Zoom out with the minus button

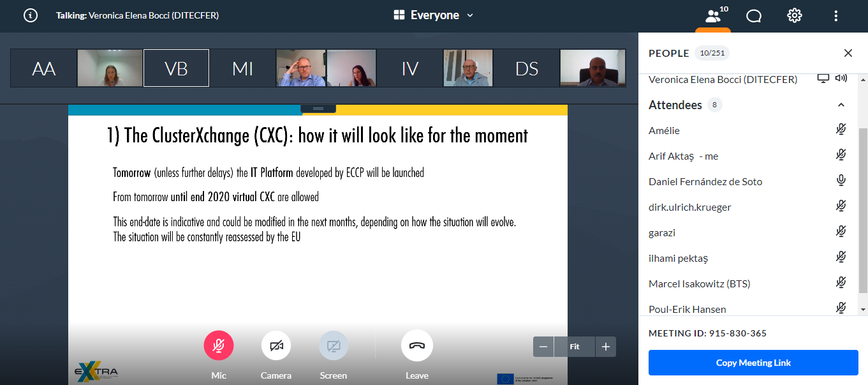(543, 347)
